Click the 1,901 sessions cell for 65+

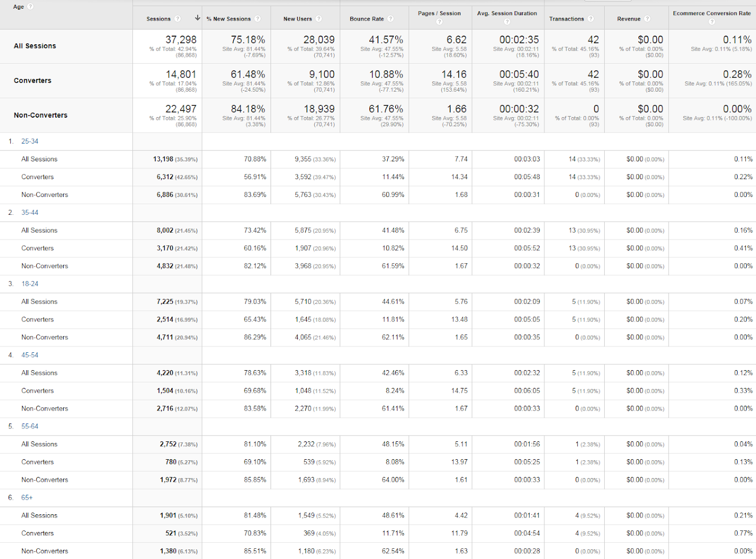coord(168,515)
